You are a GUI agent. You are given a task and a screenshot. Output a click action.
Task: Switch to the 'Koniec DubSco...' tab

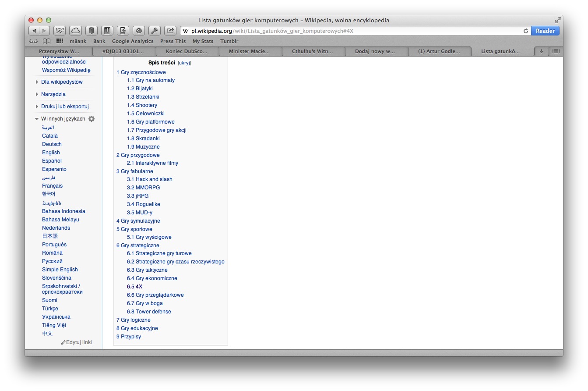pyautogui.click(x=187, y=51)
